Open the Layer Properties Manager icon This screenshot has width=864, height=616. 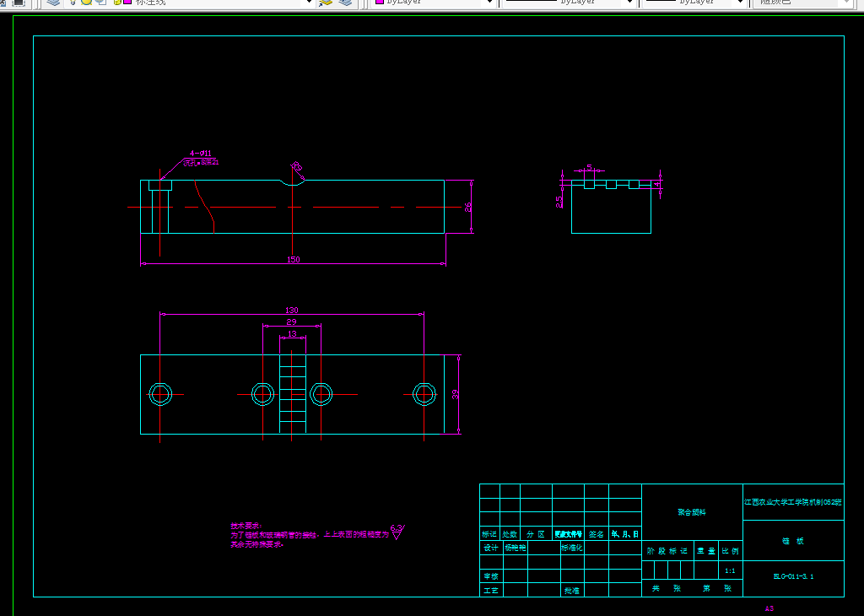pyautogui.click(x=53, y=3)
